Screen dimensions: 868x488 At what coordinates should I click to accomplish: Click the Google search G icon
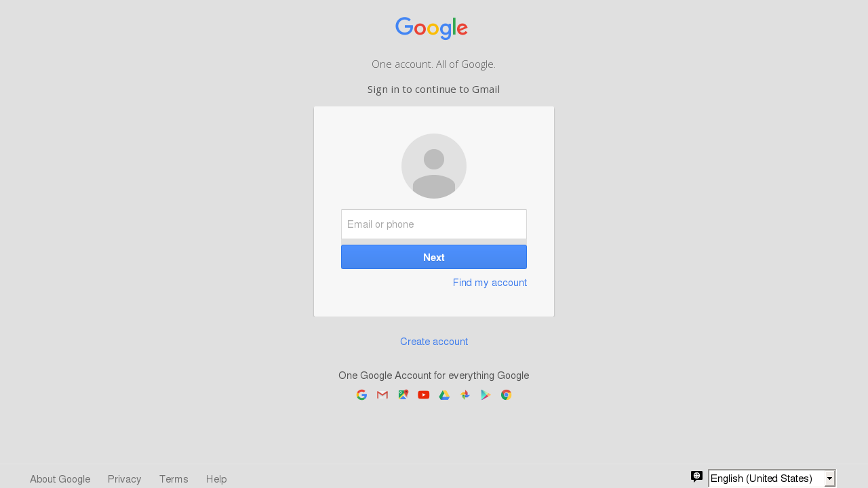pos(361,395)
